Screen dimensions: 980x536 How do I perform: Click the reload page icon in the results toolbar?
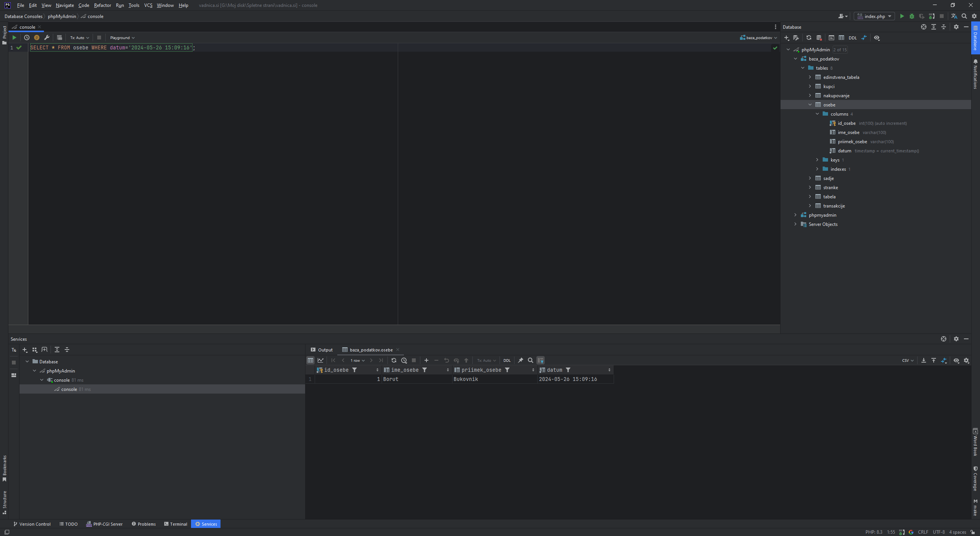(x=394, y=360)
